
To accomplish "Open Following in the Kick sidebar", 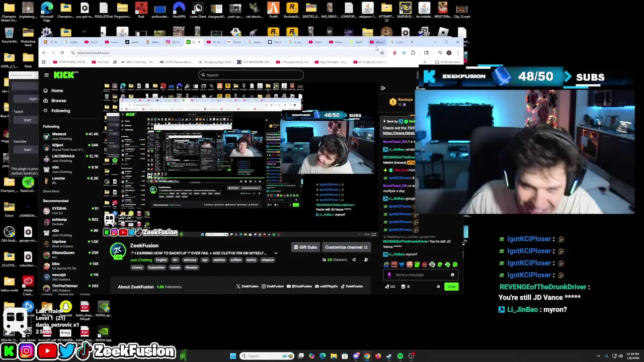I will (56, 111).
